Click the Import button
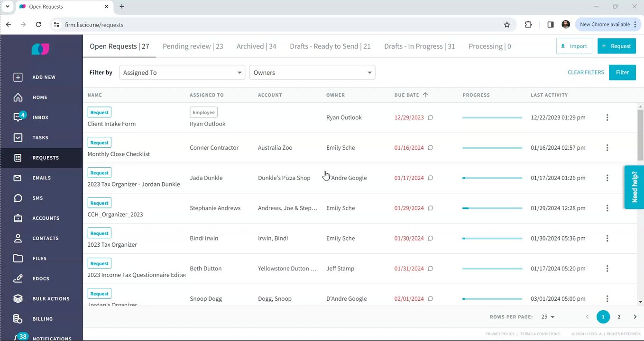This screenshot has height=341, width=644. (574, 46)
